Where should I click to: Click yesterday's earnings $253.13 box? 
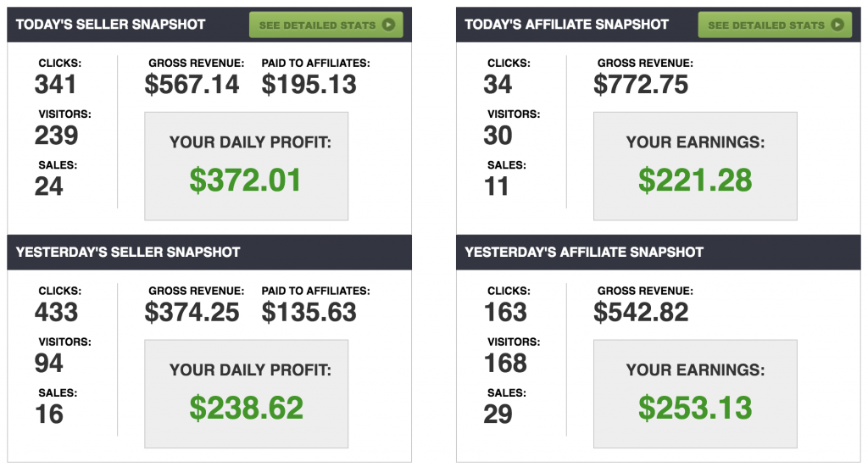(x=695, y=394)
